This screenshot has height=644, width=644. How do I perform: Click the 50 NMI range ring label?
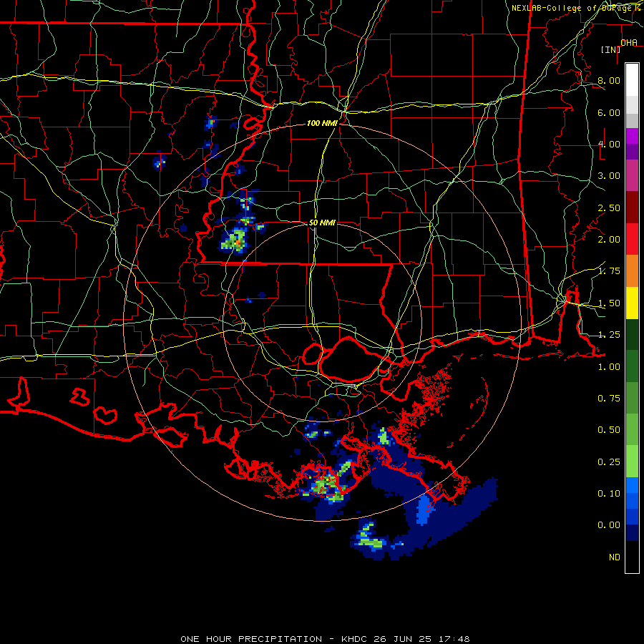pyautogui.click(x=322, y=223)
